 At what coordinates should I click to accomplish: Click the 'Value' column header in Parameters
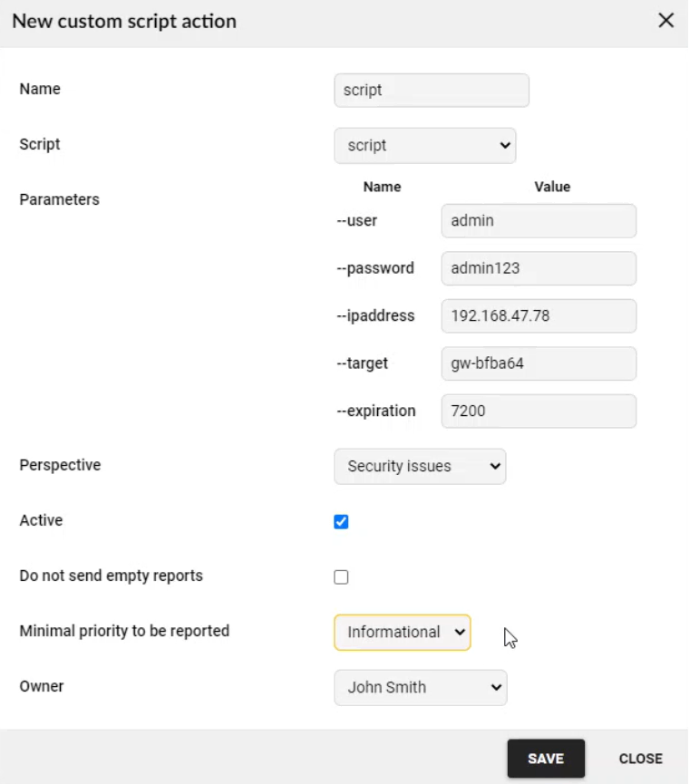click(551, 187)
